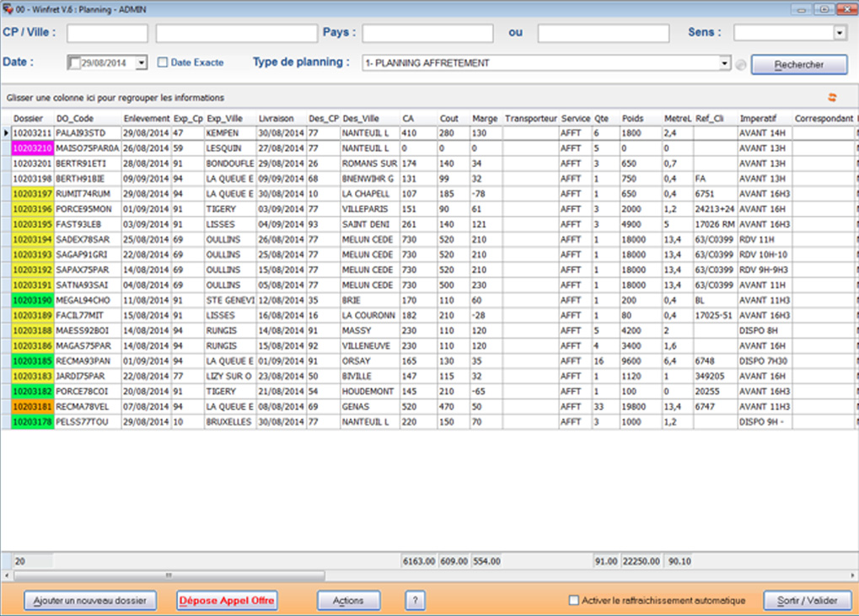Click the round indicator beside Rechercher

[741, 65]
